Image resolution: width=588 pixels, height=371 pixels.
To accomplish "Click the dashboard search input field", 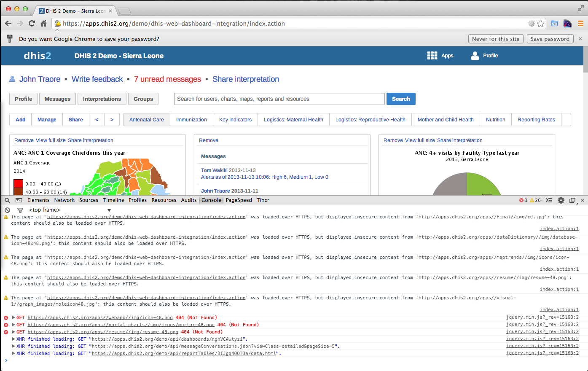I will [x=279, y=99].
